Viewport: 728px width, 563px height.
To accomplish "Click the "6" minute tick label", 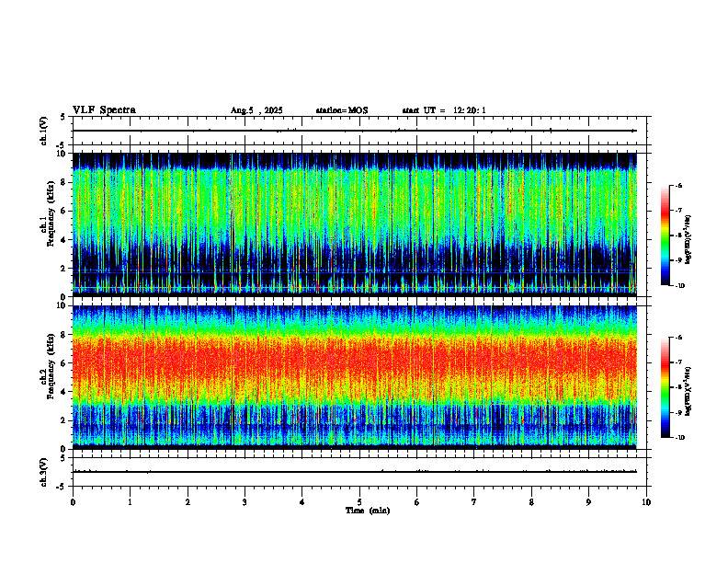I will point(417,502).
